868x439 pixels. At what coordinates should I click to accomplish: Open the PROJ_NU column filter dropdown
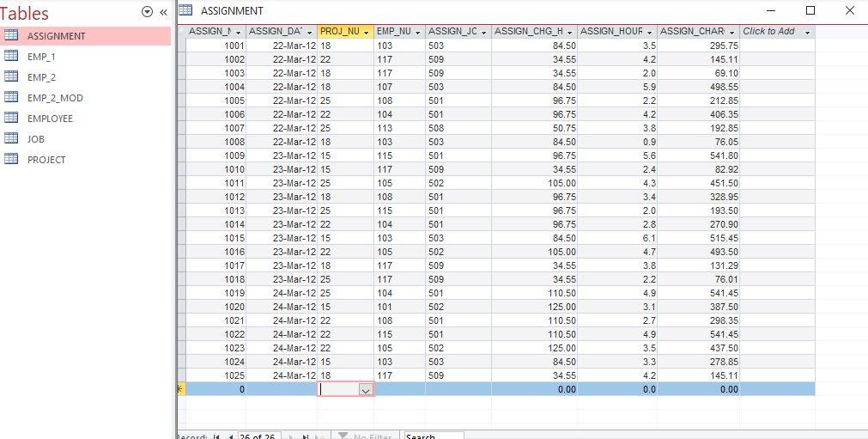(x=367, y=32)
